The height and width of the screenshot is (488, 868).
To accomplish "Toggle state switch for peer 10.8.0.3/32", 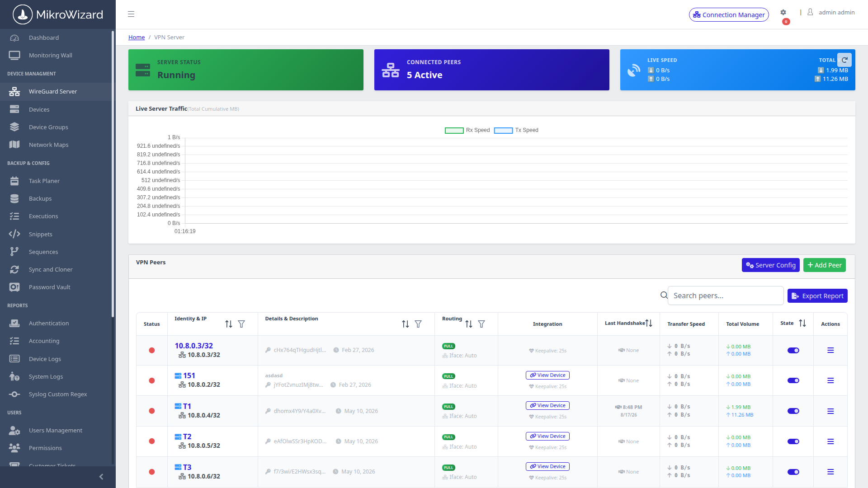I will click(x=793, y=350).
